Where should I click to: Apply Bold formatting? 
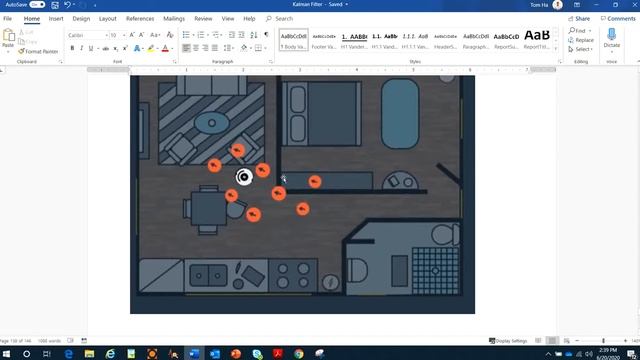tap(72, 48)
